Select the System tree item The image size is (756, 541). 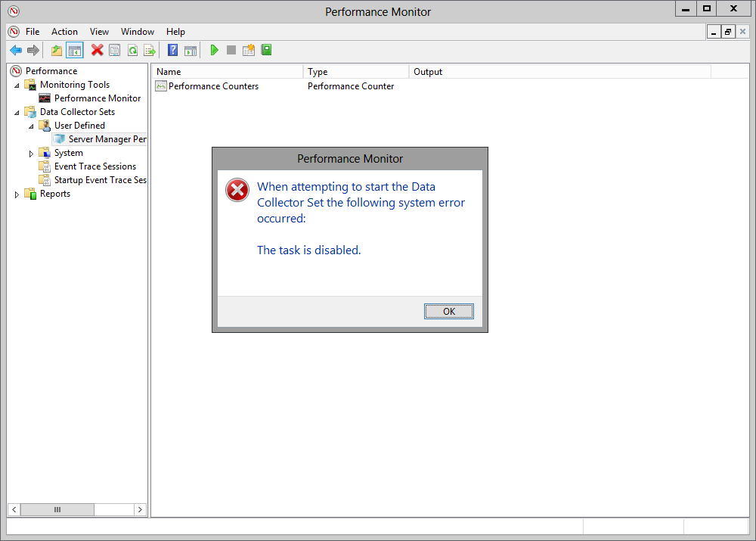[x=69, y=153]
